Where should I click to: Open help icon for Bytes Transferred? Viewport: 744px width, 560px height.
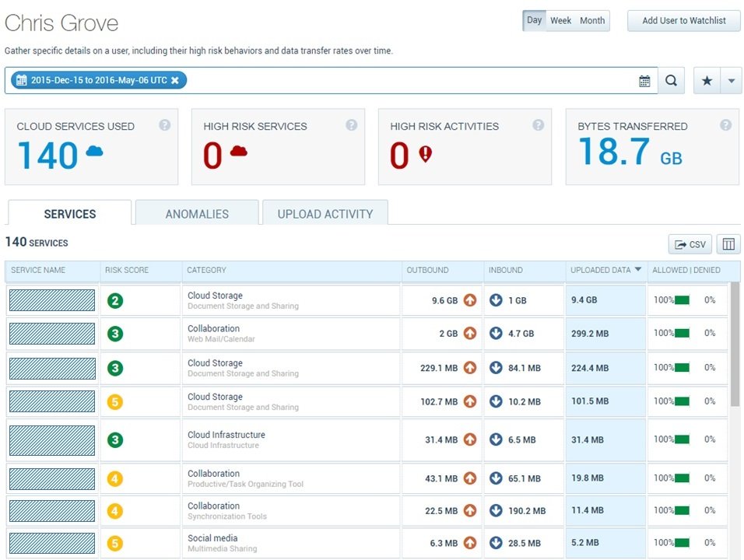point(725,124)
